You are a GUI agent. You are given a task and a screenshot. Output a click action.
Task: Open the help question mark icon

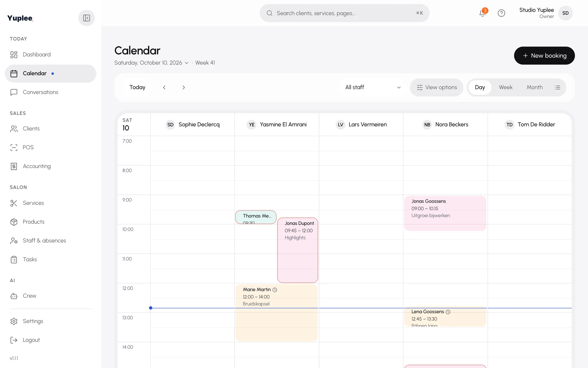[501, 13]
